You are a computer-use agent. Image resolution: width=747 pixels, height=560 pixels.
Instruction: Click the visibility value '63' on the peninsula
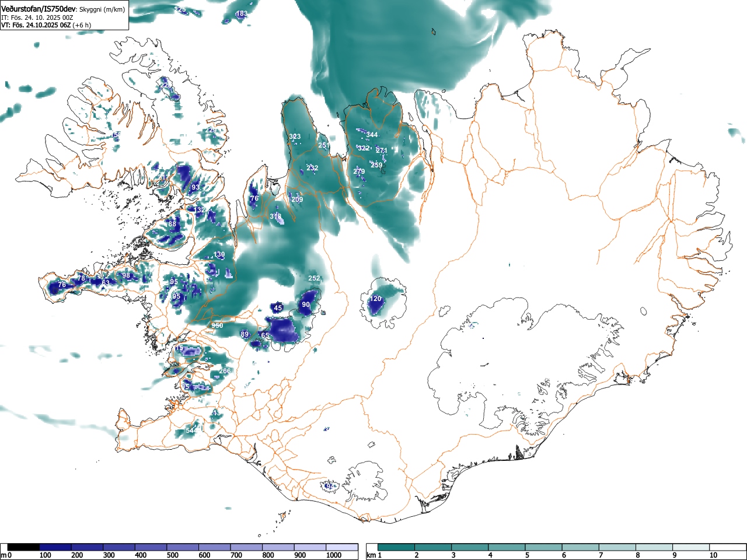pyautogui.click(x=106, y=283)
